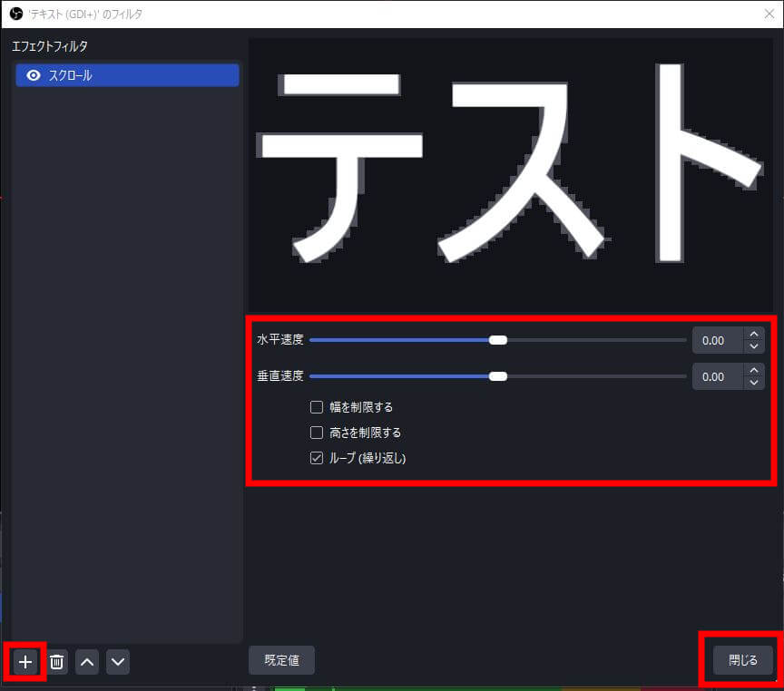Click the 垂直速度 value field
The width and height of the screenshot is (784, 691).
[x=718, y=376]
